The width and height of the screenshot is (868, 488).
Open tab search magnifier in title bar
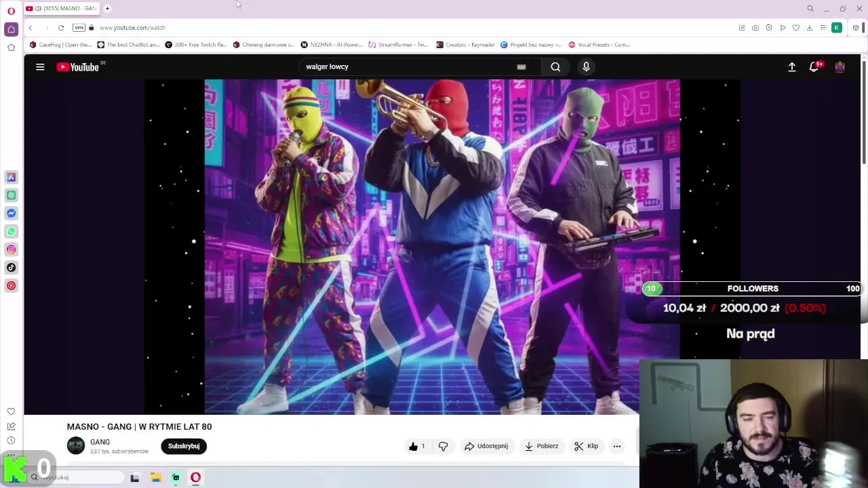[810, 9]
